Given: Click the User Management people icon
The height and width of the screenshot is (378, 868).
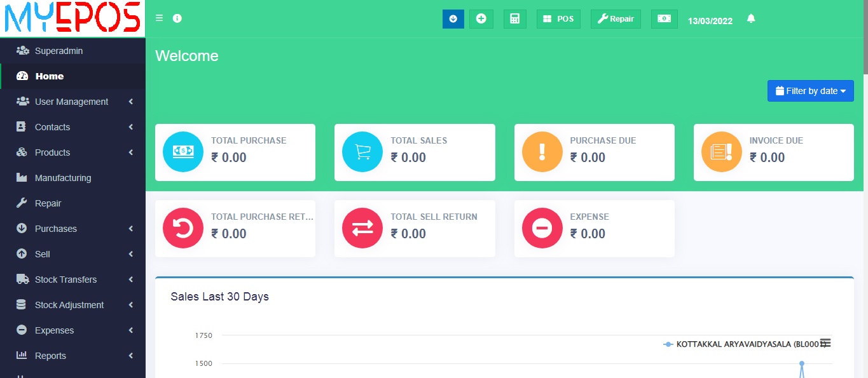Looking at the screenshot, I should pos(22,101).
